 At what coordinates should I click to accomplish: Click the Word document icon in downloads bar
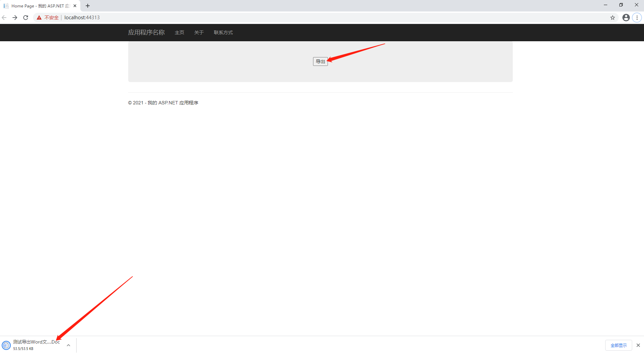[6, 345]
